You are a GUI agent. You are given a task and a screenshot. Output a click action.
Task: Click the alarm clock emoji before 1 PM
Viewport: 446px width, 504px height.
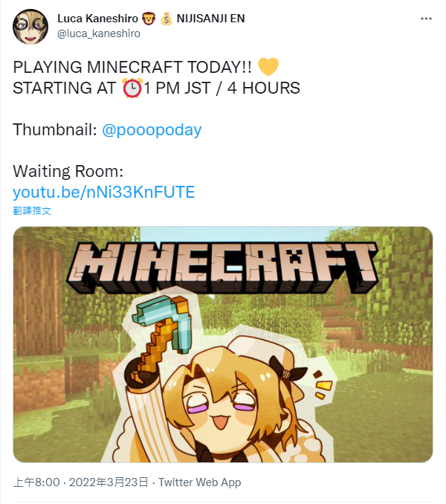click(x=132, y=88)
